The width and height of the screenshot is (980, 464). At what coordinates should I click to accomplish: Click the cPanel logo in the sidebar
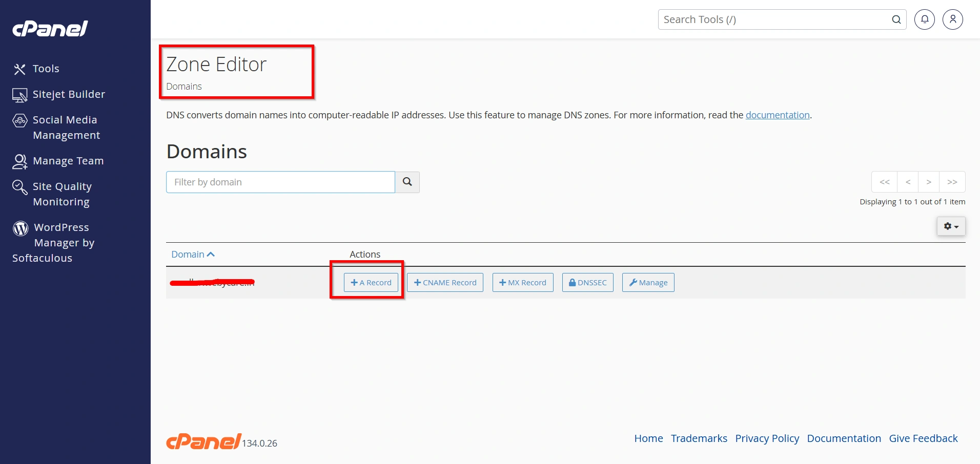point(50,28)
